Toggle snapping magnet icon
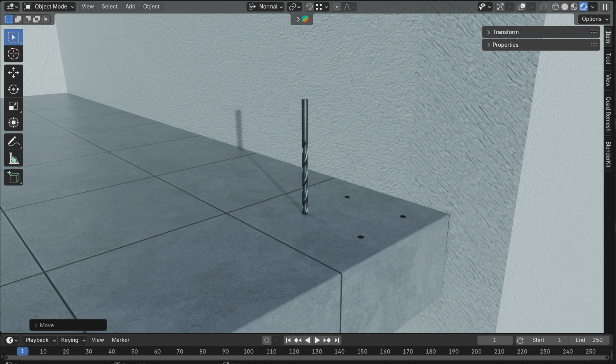616x364 pixels. pos(309,7)
